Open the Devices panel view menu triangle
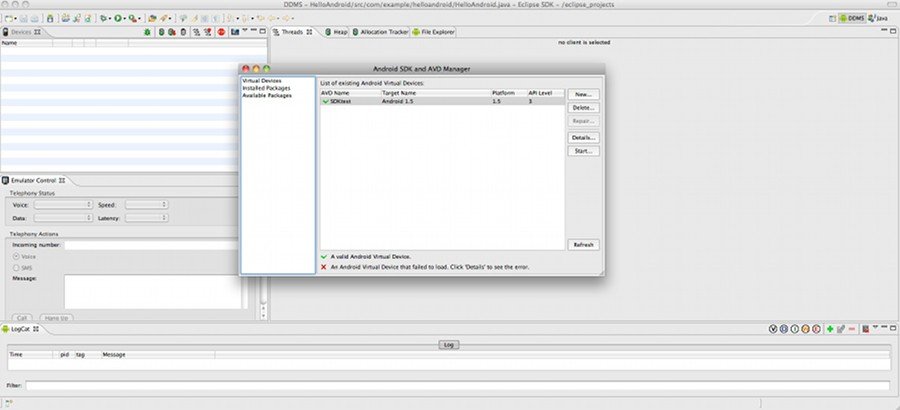Screen dimensions: 900x410 tap(245, 30)
